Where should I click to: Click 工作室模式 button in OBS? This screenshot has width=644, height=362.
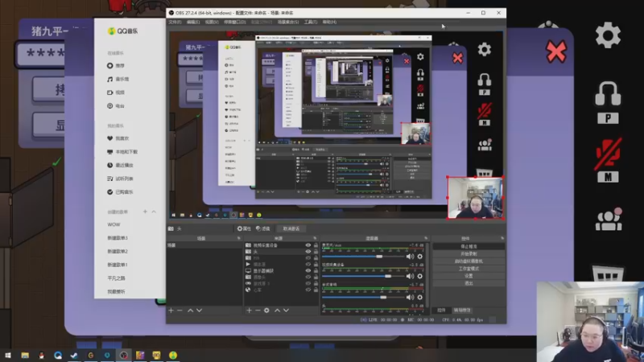tap(469, 269)
